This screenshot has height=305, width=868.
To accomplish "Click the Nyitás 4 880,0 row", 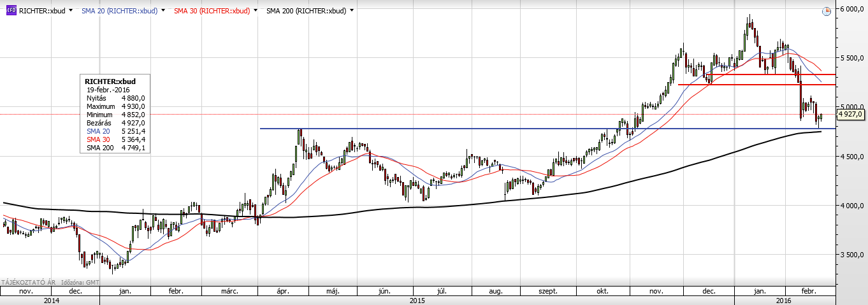I will pos(116,98).
